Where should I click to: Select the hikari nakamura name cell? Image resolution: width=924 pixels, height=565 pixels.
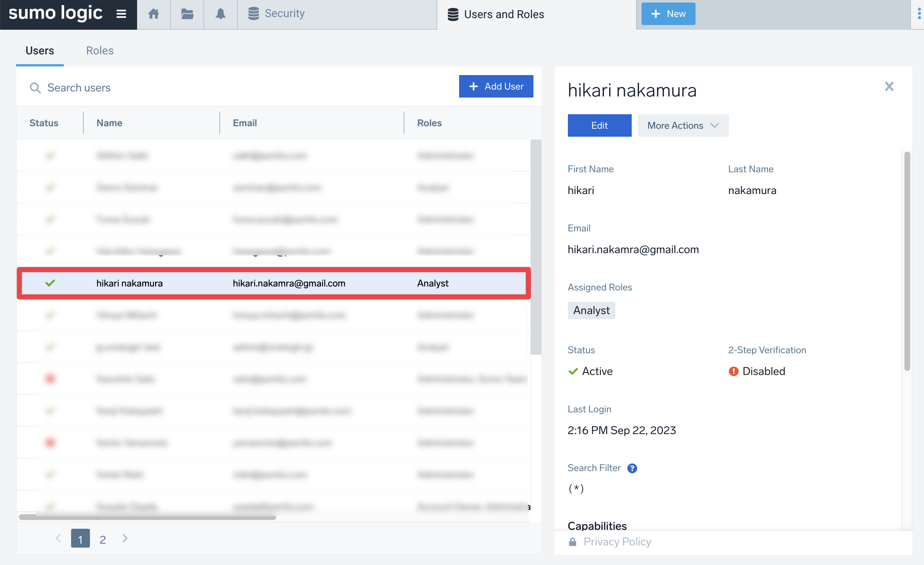(x=129, y=283)
